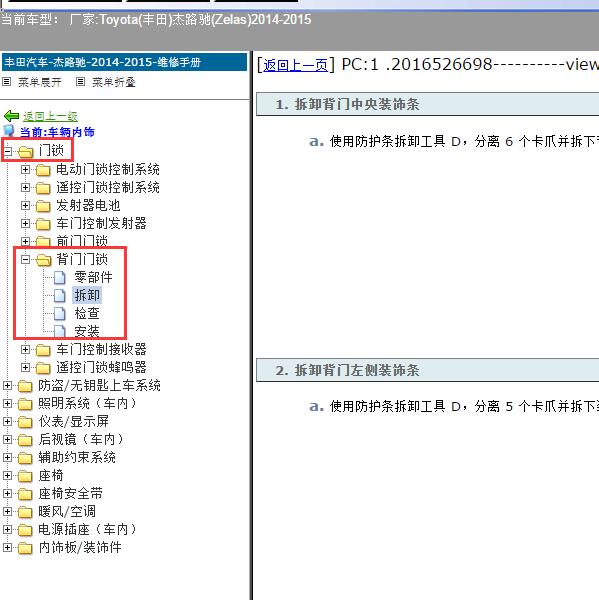
Task: Click the 零部件 document icon
Action: 60,278
